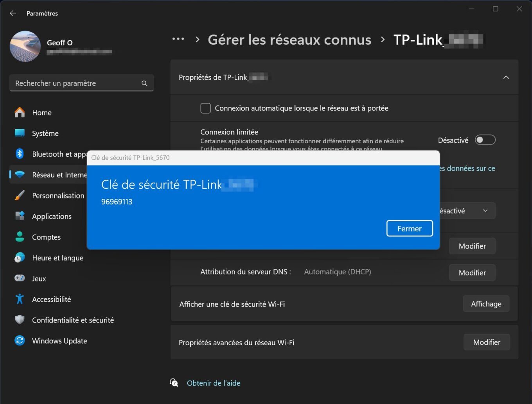
Task: Click the Heure et langue clock icon
Action: [20, 258]
